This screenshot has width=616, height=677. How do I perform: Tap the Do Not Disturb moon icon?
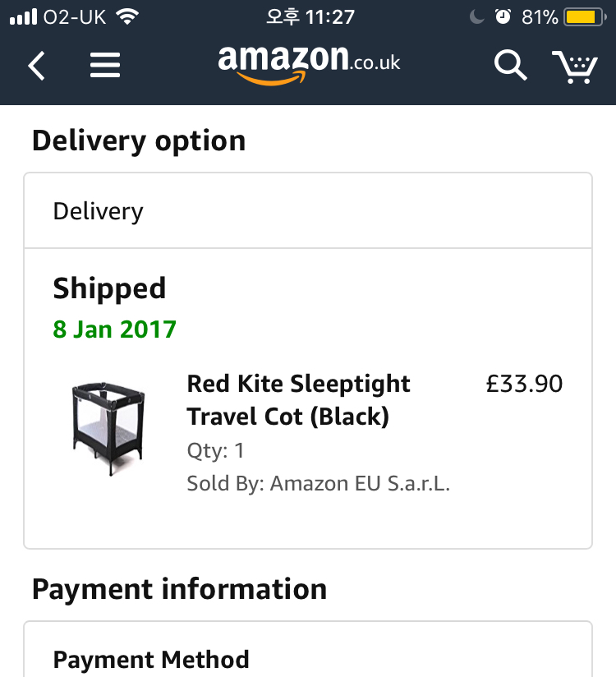[x=477, y=16]
